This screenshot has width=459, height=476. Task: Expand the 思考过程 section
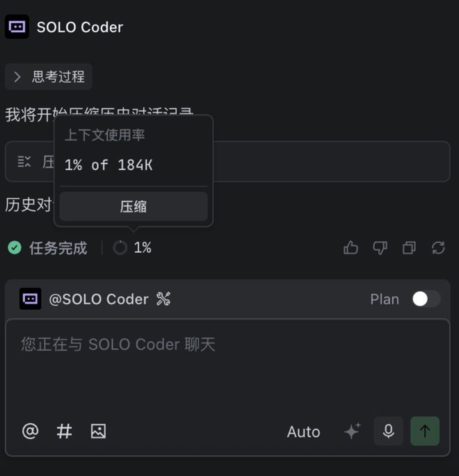click(x=49, y=76)
